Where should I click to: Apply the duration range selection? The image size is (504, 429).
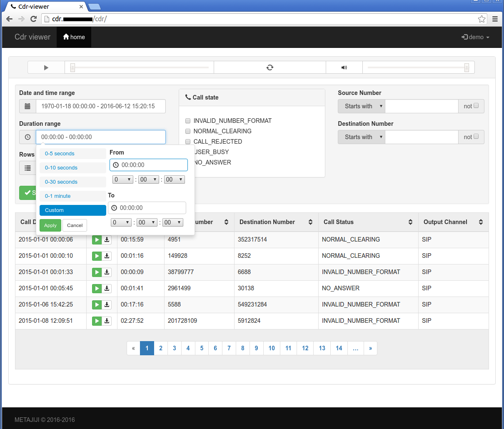[50, 225]
